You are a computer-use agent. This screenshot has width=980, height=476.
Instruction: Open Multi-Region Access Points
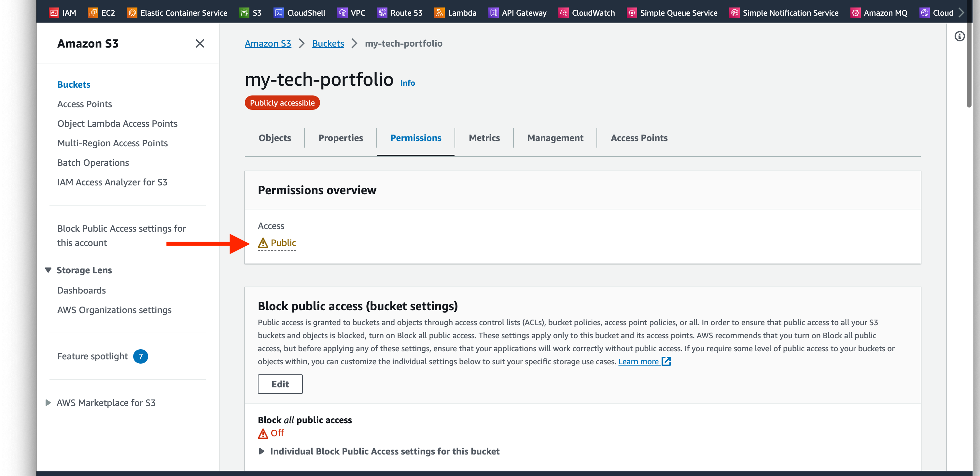pos(112,143)
